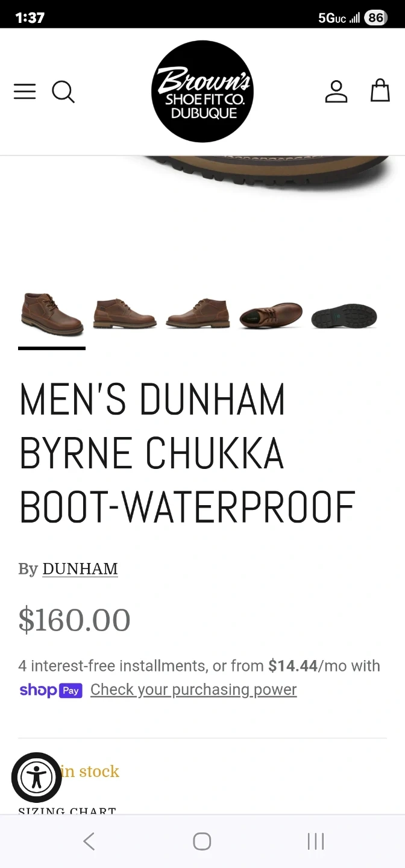Tap the Sizing Chart label

[67, 811]
